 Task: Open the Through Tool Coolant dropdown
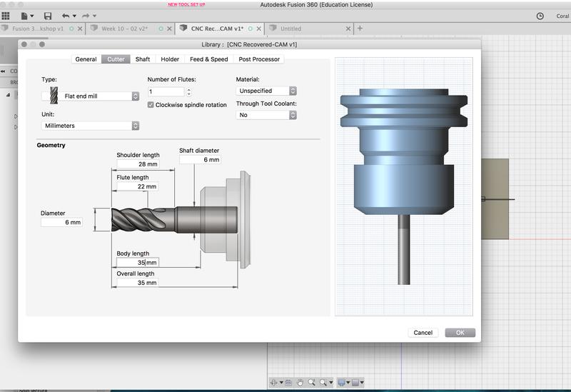266,115
